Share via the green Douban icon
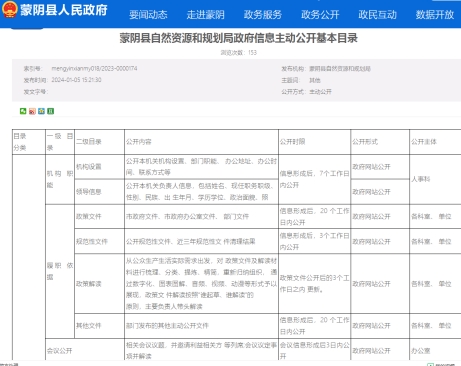 click(x=50, y=111)
